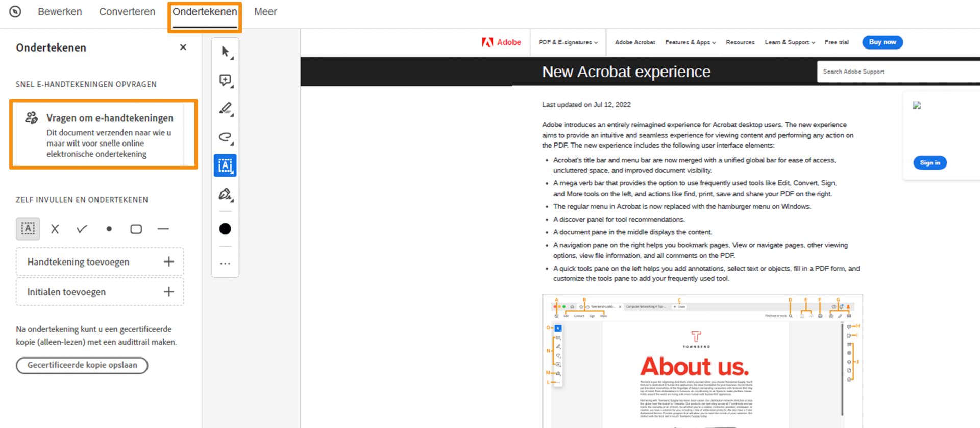
Task: Click the Sign in button
Action: (x=930, y=163)
